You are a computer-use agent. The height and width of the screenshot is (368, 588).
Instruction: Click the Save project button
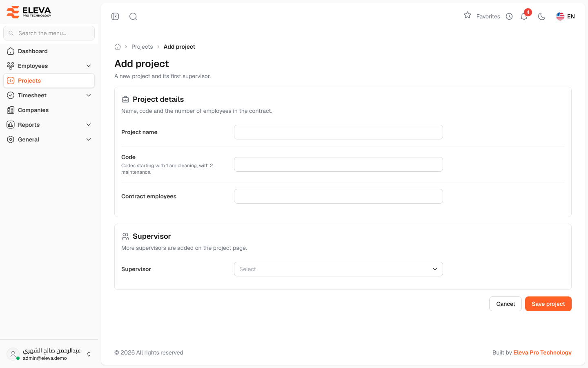click(548, 304)
